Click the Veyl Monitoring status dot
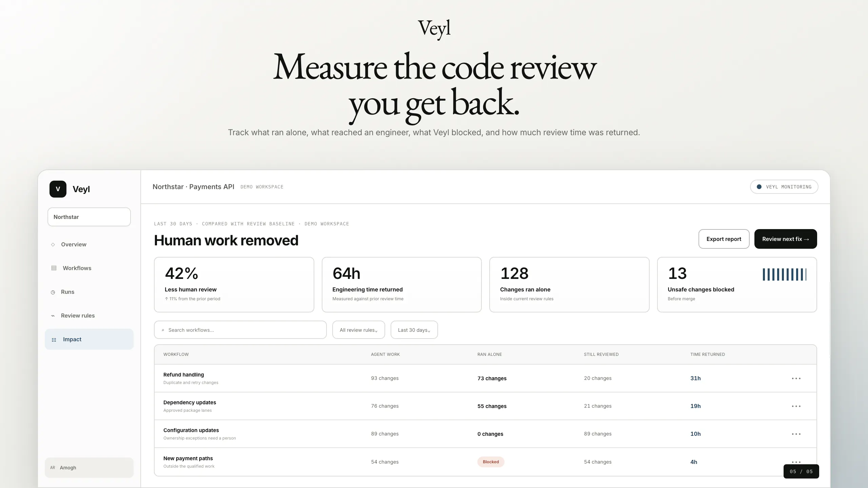 (x=759, y=187)
